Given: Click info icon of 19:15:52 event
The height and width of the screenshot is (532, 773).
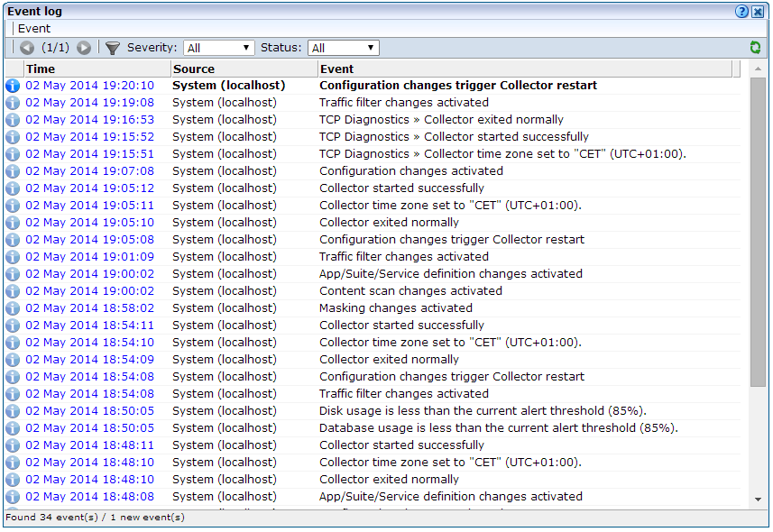Looking at the screenshot, I should [x=13, y=137].
